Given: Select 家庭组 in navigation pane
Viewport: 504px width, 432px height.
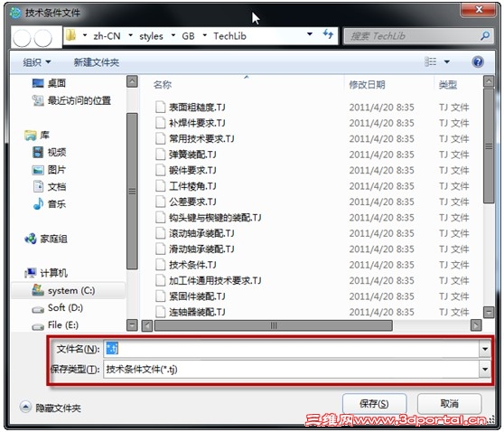Looking at the screenshot, I should pyautogui.click(x=46, y=239).
